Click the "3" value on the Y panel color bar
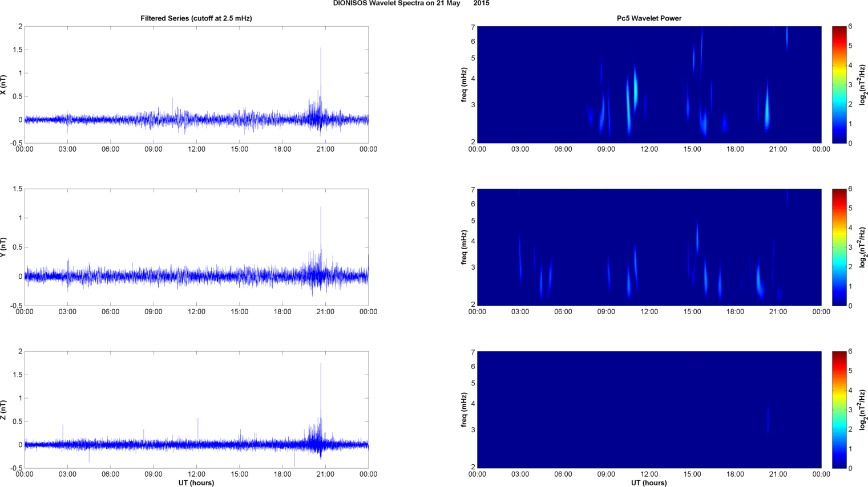 tap(850, 247)
